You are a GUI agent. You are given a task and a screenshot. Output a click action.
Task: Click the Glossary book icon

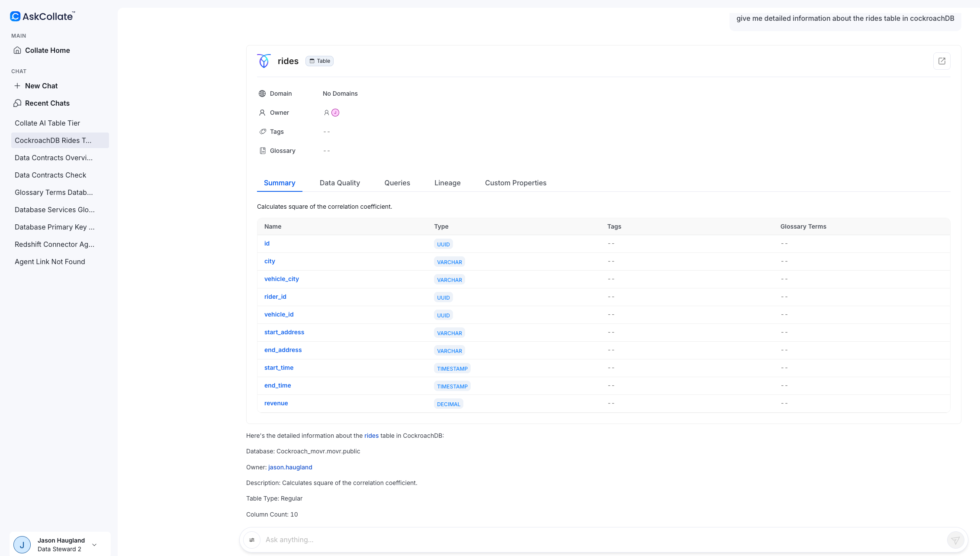tap(262, 151)
